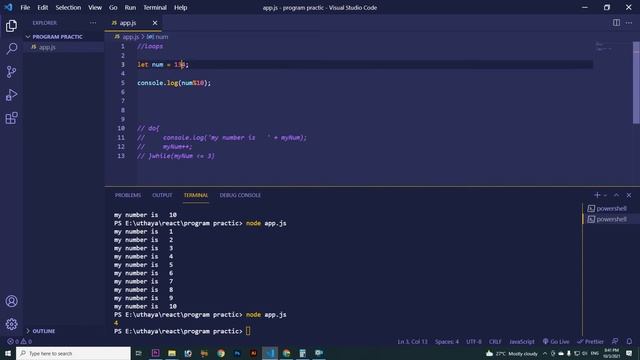Open the Selection menu
Screen dimensions: 640x360
pos(68,7)
